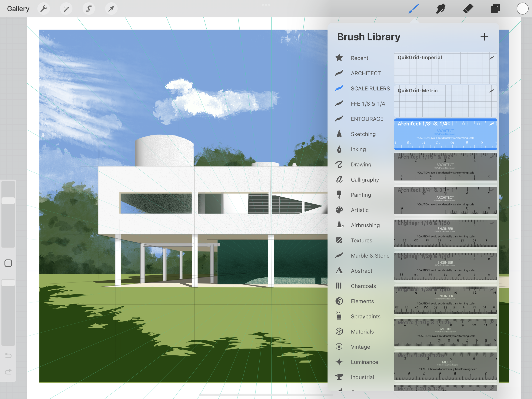Open the active color circle

522,9
